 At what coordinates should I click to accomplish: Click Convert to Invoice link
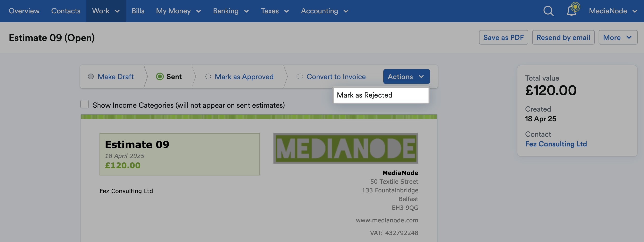pos(336,77)
